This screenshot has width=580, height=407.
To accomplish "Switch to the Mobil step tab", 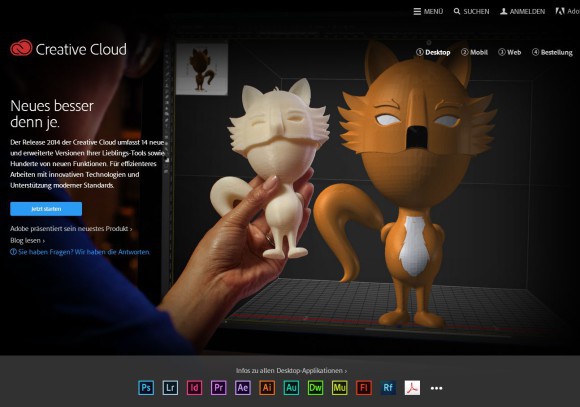I will coord(475,52).
